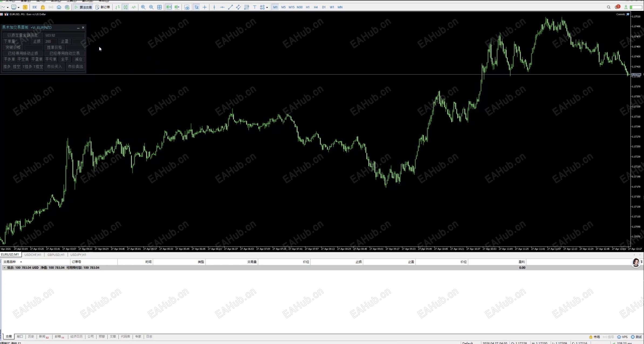Click the zoom out magnifier icon
Viewport: 644px width, 344px height.
click(x=151, y=7)
